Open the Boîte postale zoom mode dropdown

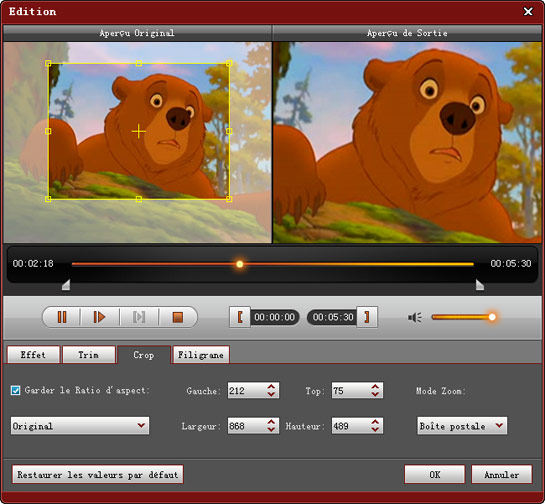coord(462,426)
